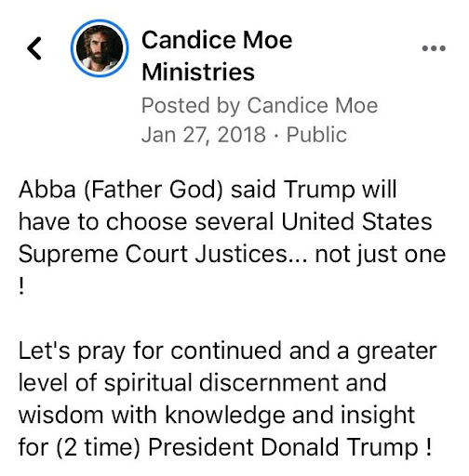Open the Candice Moe Ministries page name
Screen dimensions: 469x476
pos(217,56)
